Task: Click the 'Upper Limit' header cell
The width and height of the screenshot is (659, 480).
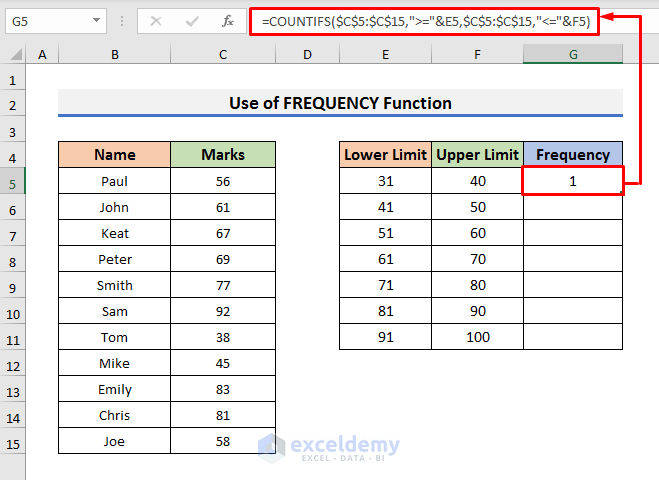Action: pos(477,155)
